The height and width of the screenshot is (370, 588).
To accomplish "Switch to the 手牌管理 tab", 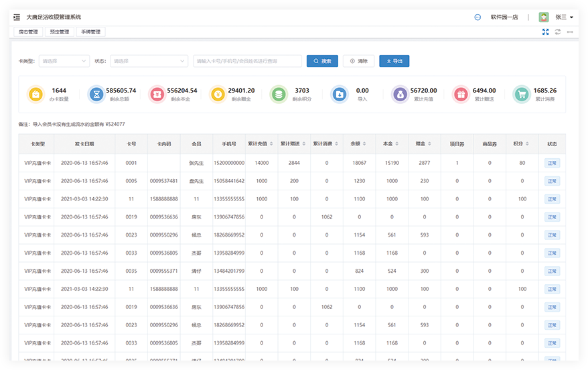I will [x=90, y=32].
